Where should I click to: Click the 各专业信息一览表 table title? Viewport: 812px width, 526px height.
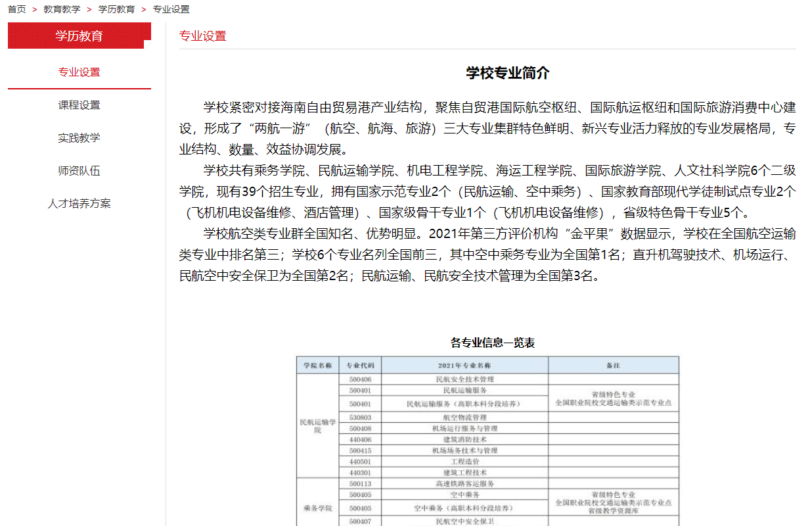(x=492, y=343)
